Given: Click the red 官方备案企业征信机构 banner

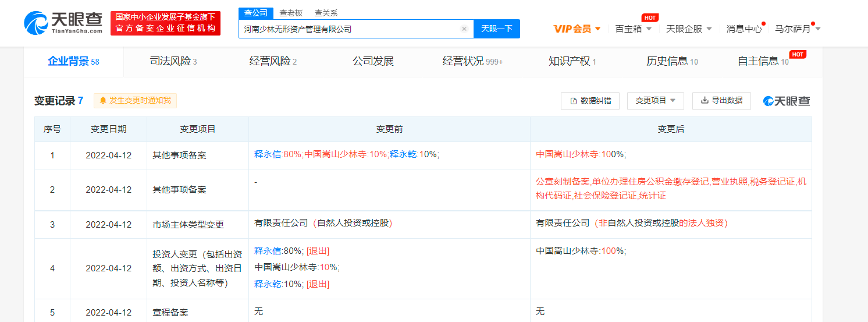Looking at the screenshot, I should click(x=165, y=23).
